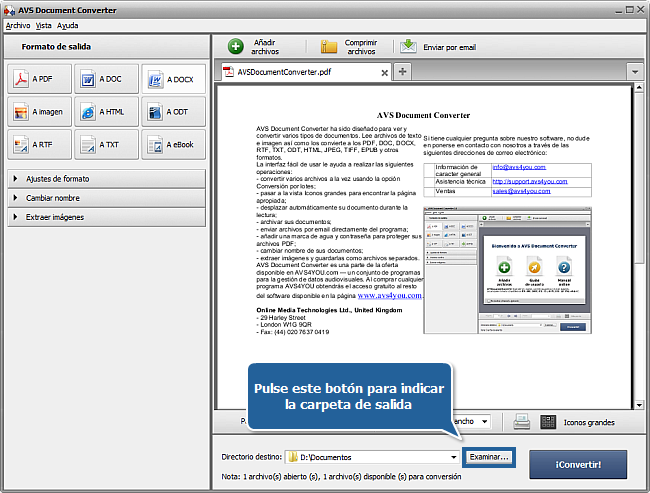Screen dimensions: 650x493
Task: Toggle the A RTF format button
Action: [x=39, y=144]
